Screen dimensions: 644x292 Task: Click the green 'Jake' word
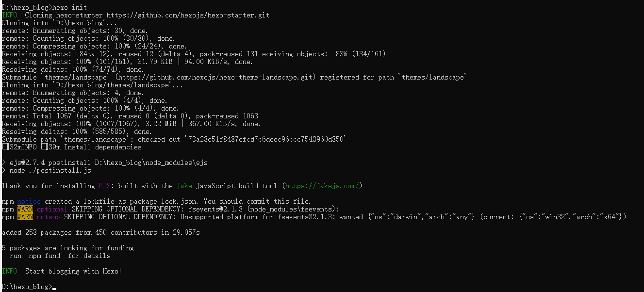point(184,186)
